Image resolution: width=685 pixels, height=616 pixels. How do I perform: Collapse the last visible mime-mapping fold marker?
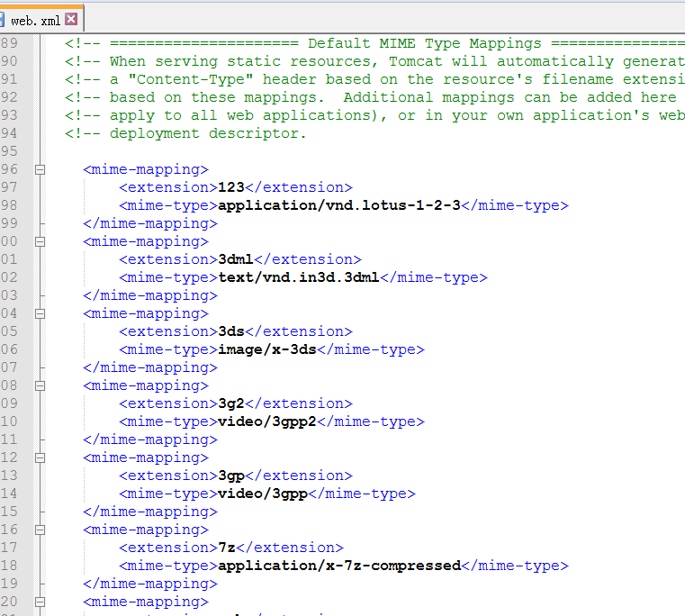(x=40, y=602)
